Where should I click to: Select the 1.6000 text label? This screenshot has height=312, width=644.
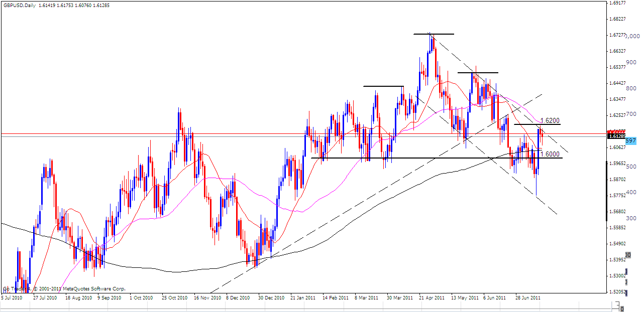(x=550, y=154)
